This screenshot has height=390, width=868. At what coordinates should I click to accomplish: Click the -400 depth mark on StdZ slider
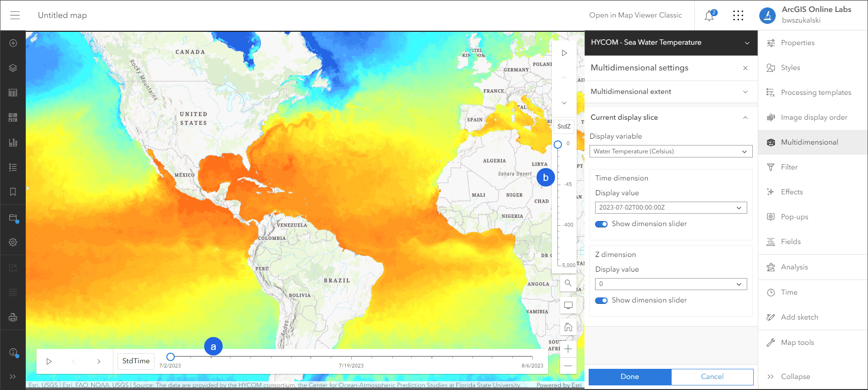(568, 225)
